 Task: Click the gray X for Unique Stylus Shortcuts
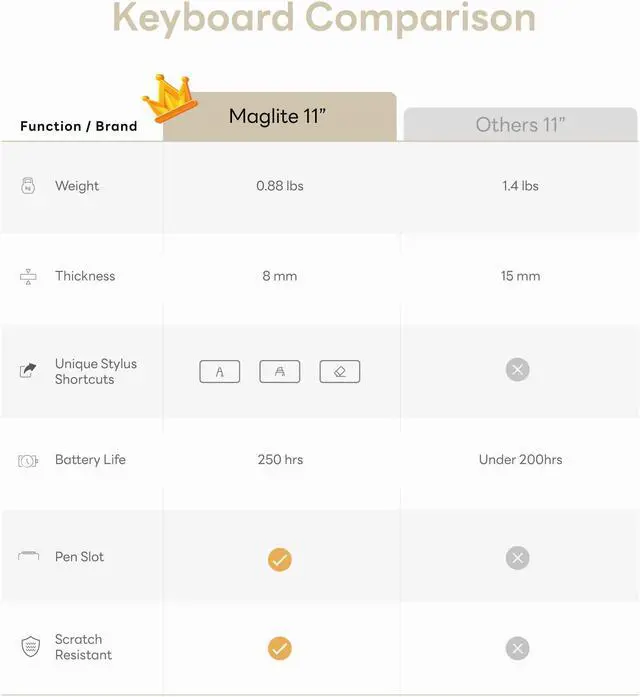click(517, 370)
